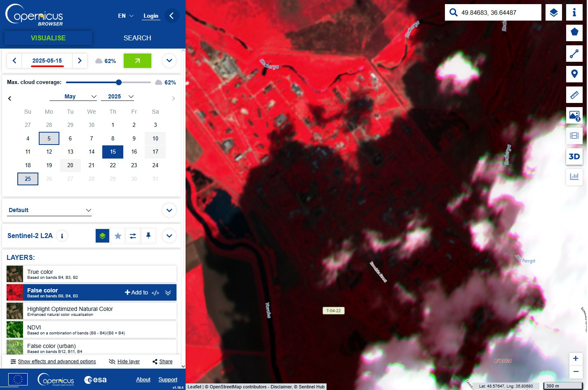Open the info tutorial icon
This screenshot has width=588, height=390.
(574, 12)
